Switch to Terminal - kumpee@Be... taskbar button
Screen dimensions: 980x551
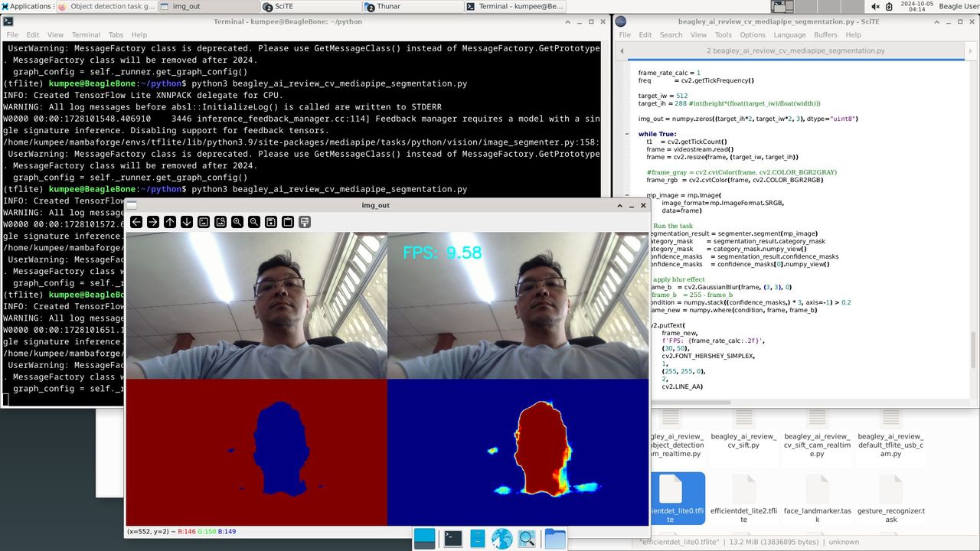click(x=514, y=6)
